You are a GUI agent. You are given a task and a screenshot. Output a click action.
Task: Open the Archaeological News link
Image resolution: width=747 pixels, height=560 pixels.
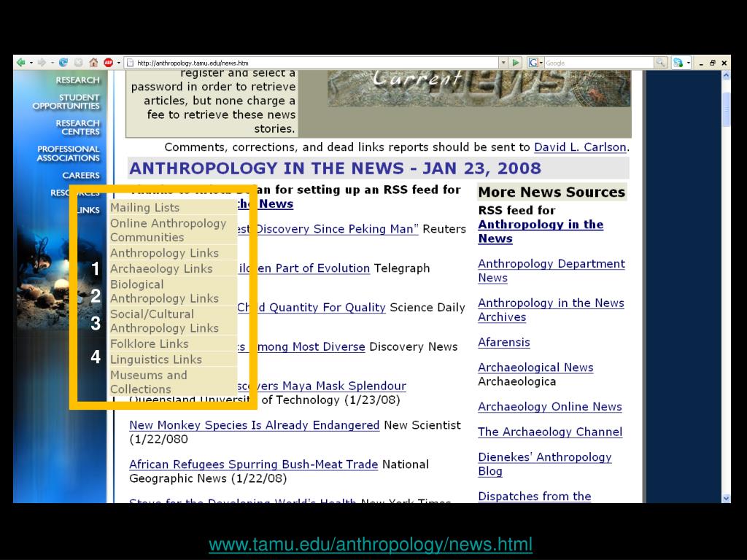click(535, 367)
